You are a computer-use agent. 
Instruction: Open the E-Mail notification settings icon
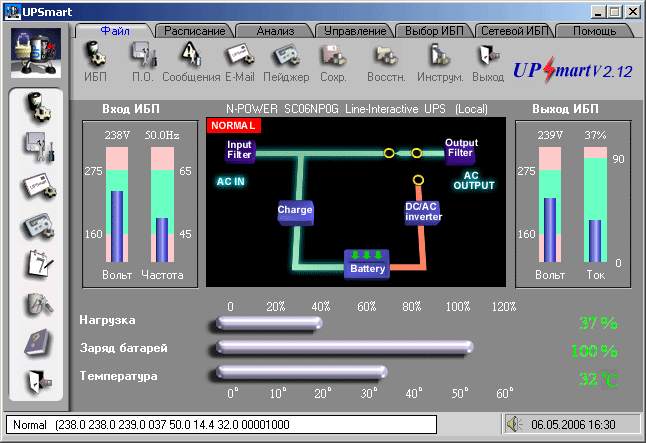[x=240, y=61]
